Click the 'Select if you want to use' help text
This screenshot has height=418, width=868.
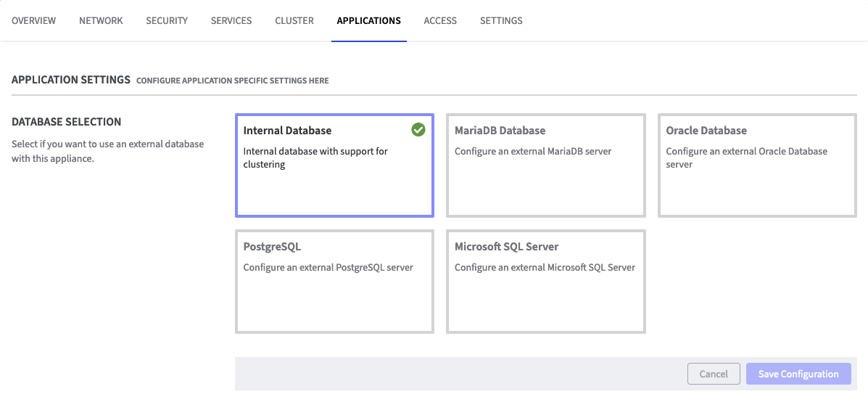point(107,151)
